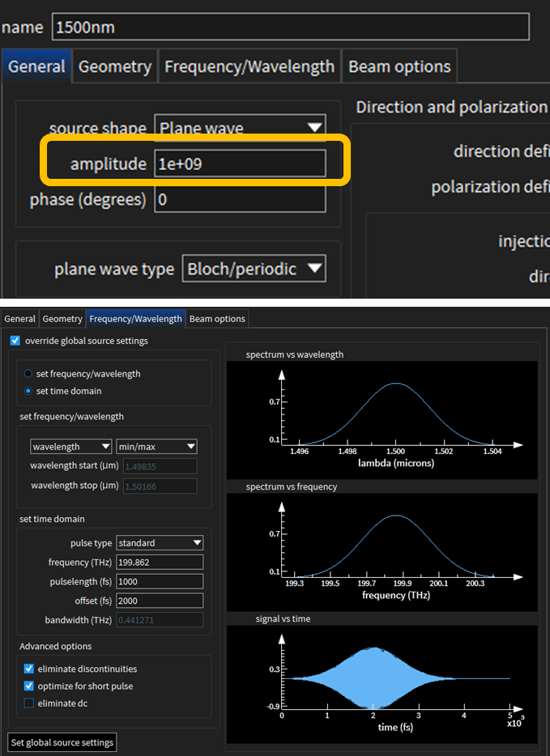
Task: Expand the pulse type dropdown
Action: (x=160, y=542)
